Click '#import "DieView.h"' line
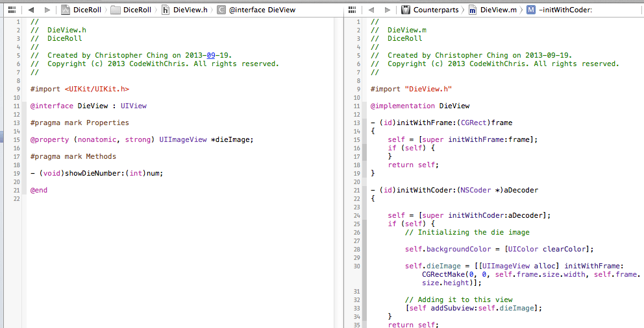Image resolution: width=644 pixels, height=328 pixels. pos(411,89)
